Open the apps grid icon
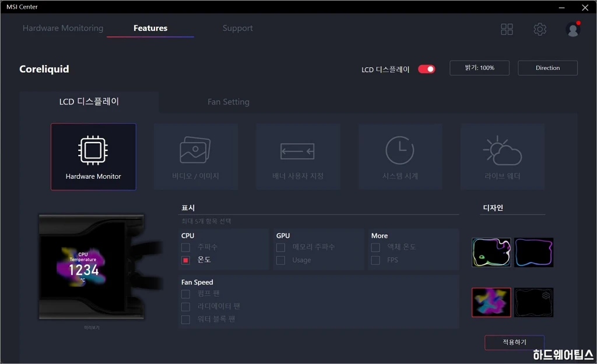Screen dimensions: 597x364 (507, 29)
